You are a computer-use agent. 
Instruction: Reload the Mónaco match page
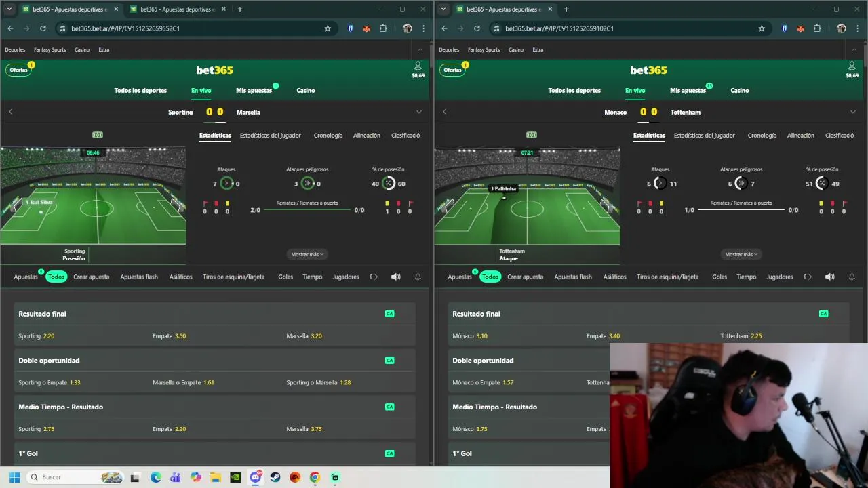(x=477, y=28)
